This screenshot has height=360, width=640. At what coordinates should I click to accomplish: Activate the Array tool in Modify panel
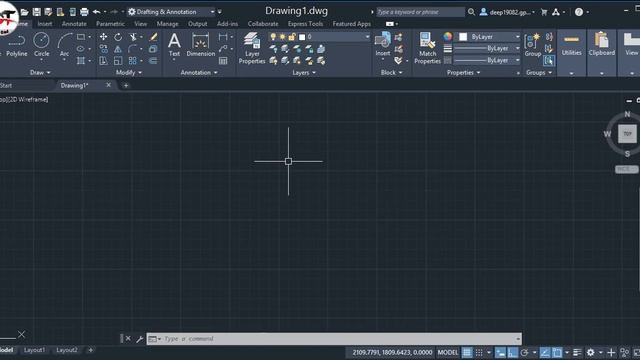(x=132, y=61)
